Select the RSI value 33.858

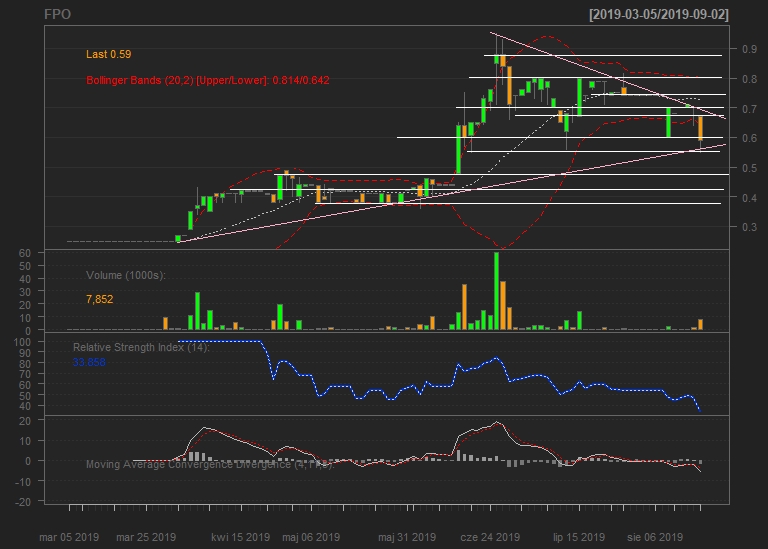point(89,362)
